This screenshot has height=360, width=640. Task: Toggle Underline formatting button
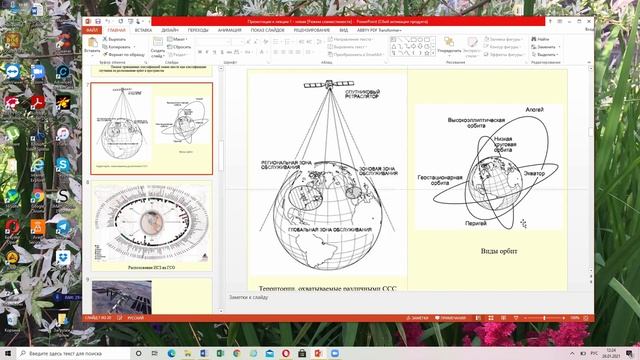point(214,52)
